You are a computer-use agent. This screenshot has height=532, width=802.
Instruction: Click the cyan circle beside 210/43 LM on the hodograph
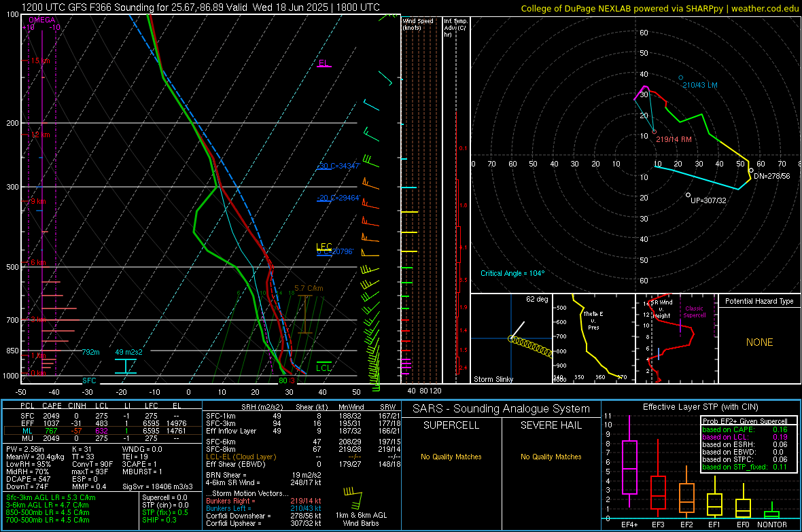click(x=681, y=77)
